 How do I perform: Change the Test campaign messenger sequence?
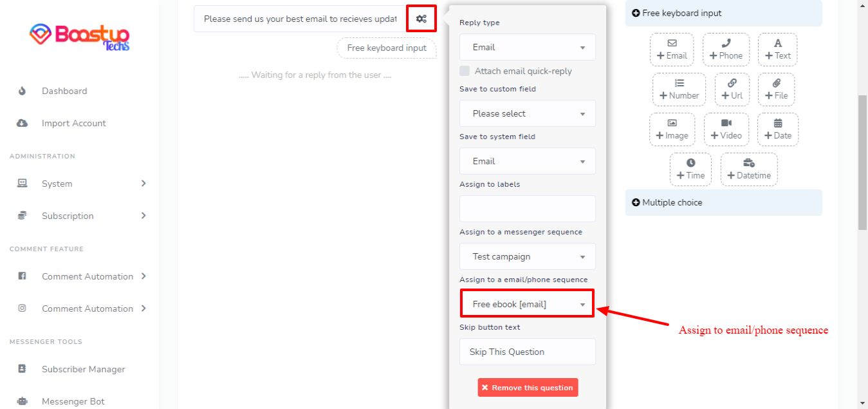[527, 256]
